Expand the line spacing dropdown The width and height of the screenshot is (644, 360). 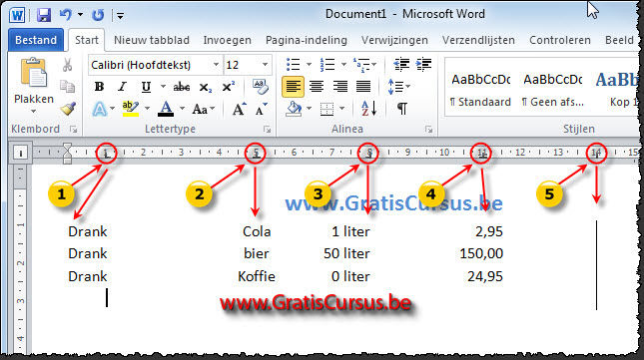click(398, 87)
